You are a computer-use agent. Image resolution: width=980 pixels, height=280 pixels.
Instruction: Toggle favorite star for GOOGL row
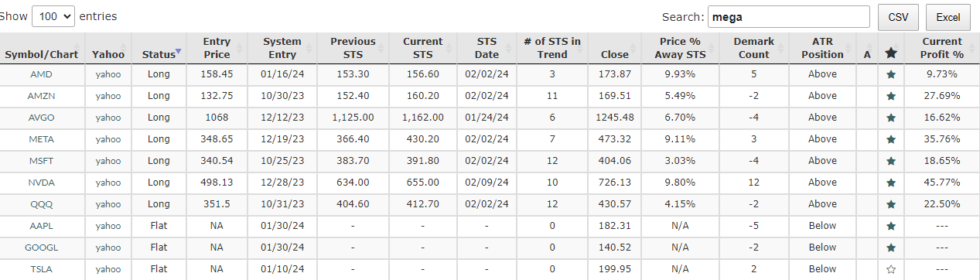(891, 248)
